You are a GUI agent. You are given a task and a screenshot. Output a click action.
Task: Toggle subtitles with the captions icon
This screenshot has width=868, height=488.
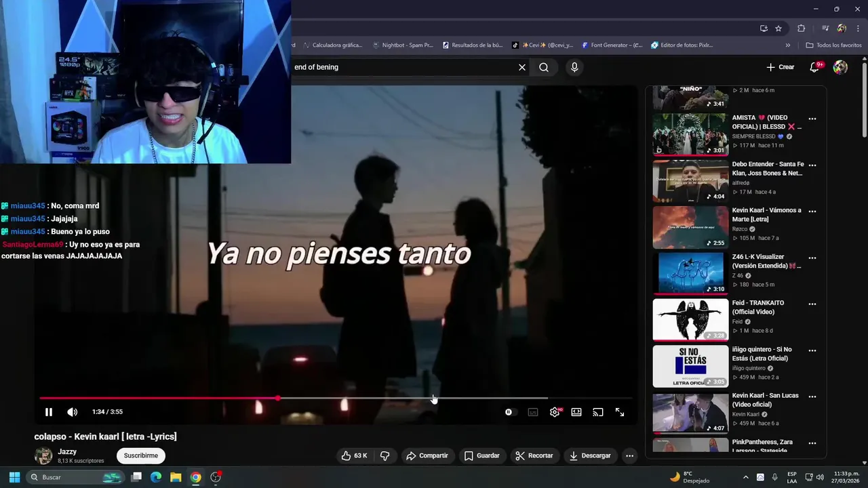pyautogui.click(x=533, y=412)
